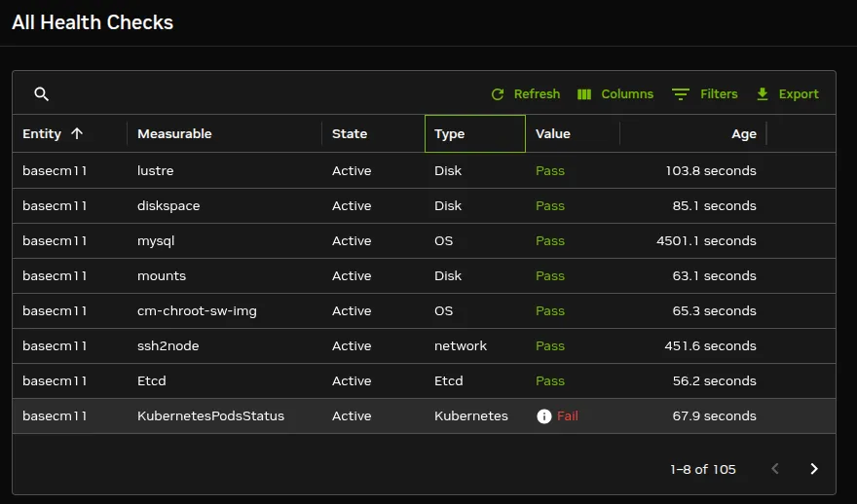The height and width of the screenshot is (504, 857).
Task: Click the network type cell
Action: point(461,345)
